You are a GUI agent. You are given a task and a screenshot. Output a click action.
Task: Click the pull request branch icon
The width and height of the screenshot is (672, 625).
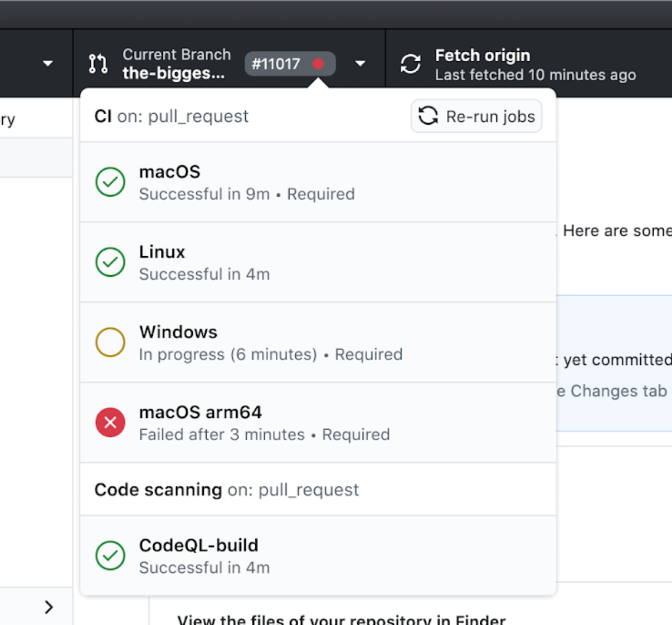98,64
